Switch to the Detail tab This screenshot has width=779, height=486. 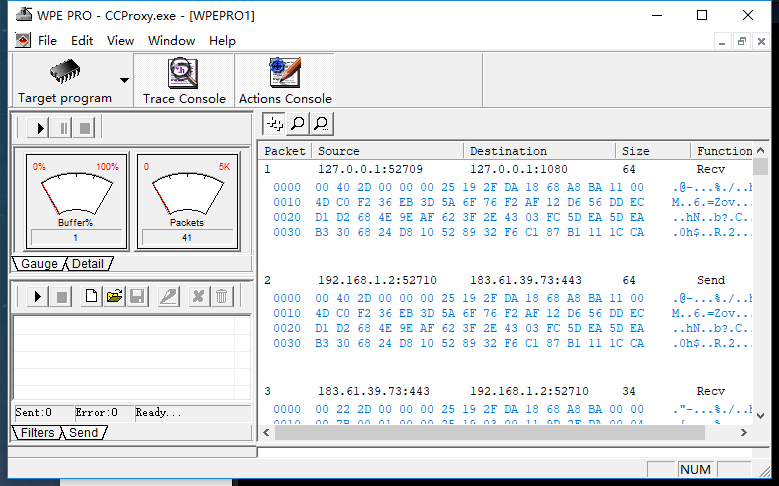pos(88,264)
